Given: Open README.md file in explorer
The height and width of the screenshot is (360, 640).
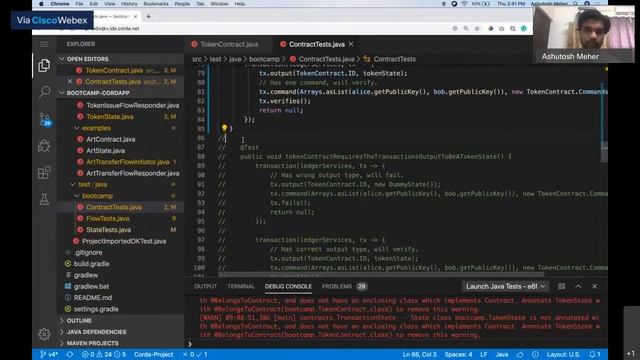Looking at the screenshot, I should pos(93,298).
